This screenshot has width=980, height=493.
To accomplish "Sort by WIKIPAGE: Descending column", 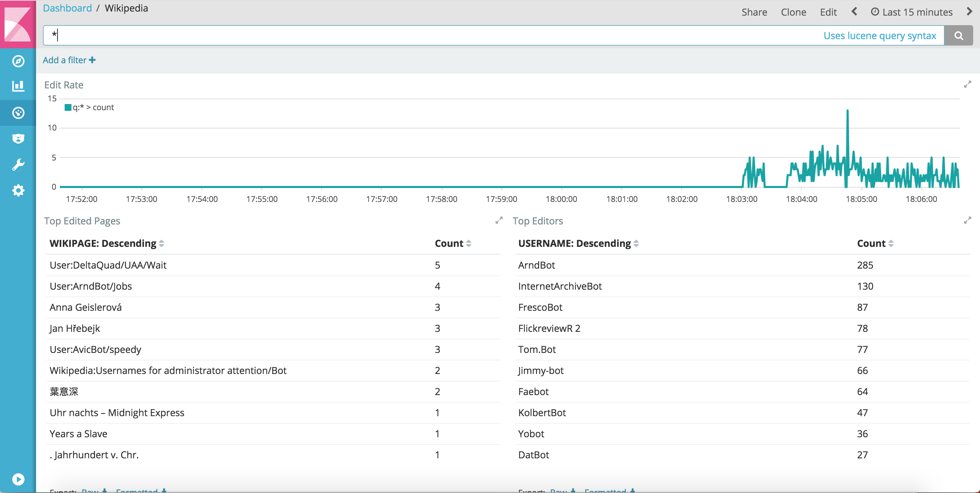I will pos(107,243).
